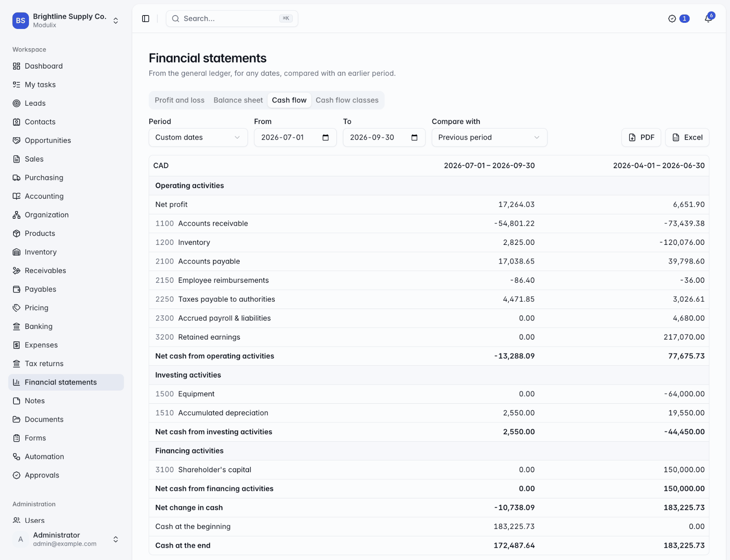Open the notifications bell icon
Image resolution: width=730 pixels, height=560 pixels.
(708, 19)
